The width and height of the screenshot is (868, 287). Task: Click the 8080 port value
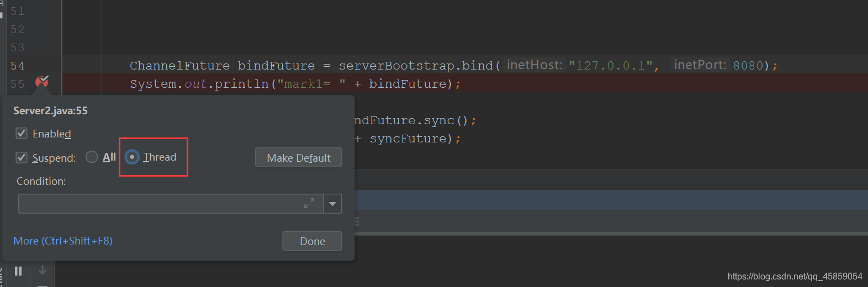(x=748, y=66)
